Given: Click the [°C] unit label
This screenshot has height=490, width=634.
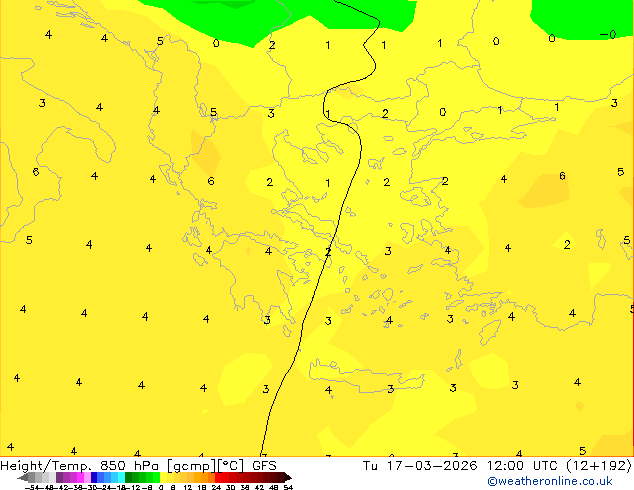Looking at the screenshot, I should [231, 466].
